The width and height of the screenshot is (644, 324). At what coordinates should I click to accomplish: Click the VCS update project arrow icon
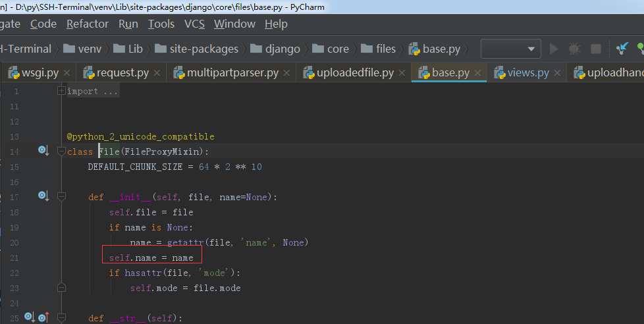622,48
